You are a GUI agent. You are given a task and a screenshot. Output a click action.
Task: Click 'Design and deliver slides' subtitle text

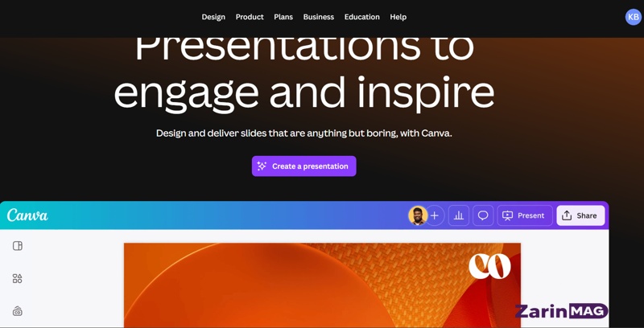tap(304, 133)
